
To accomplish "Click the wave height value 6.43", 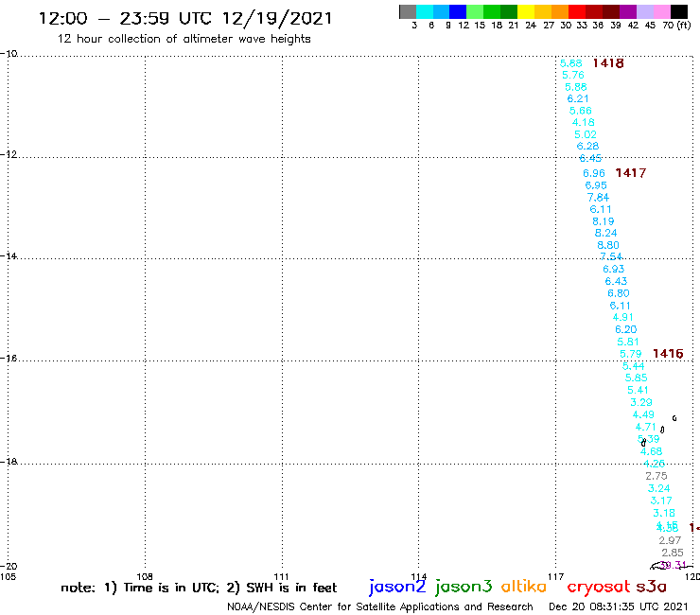I will click(x=616, y=281).
